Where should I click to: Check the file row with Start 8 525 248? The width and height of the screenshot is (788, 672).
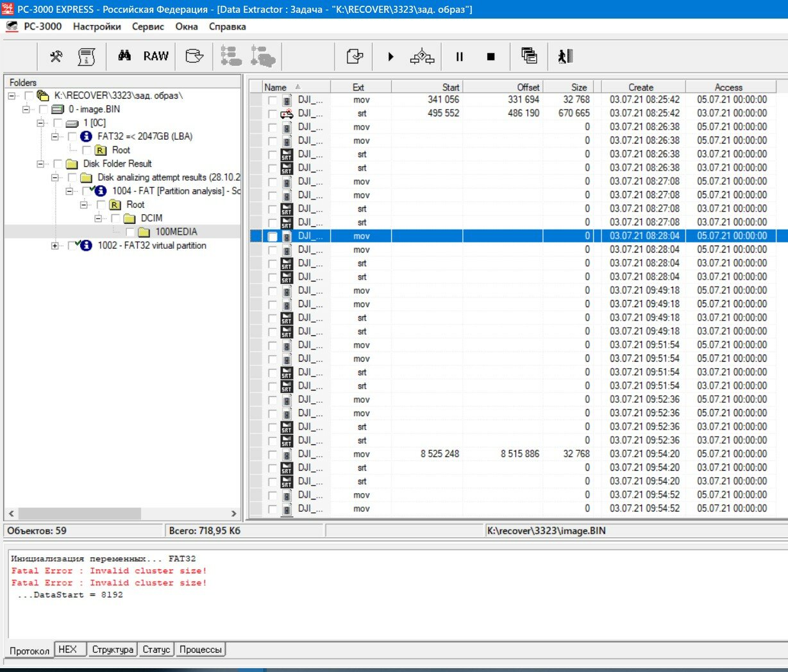pyautogui.click(x=272, y=455)
